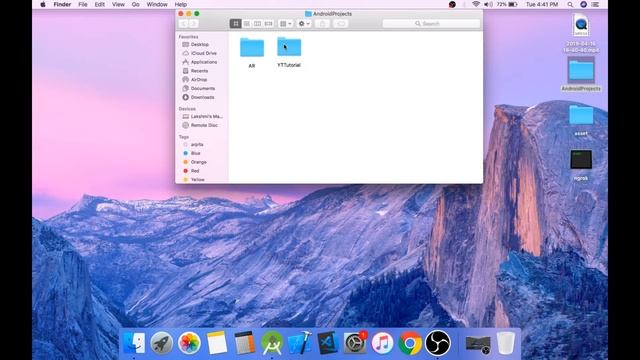
Task: Open the Window menu
Action: 157,4
